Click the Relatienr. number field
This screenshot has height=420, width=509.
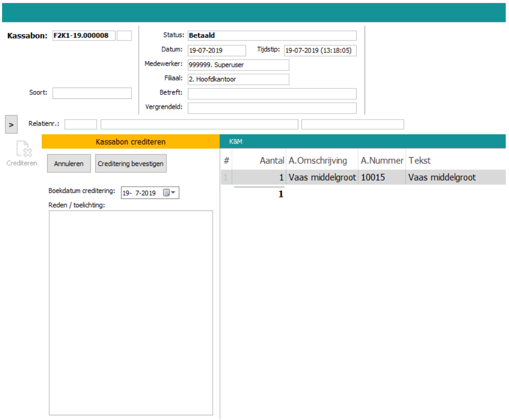tap(80, 124)
